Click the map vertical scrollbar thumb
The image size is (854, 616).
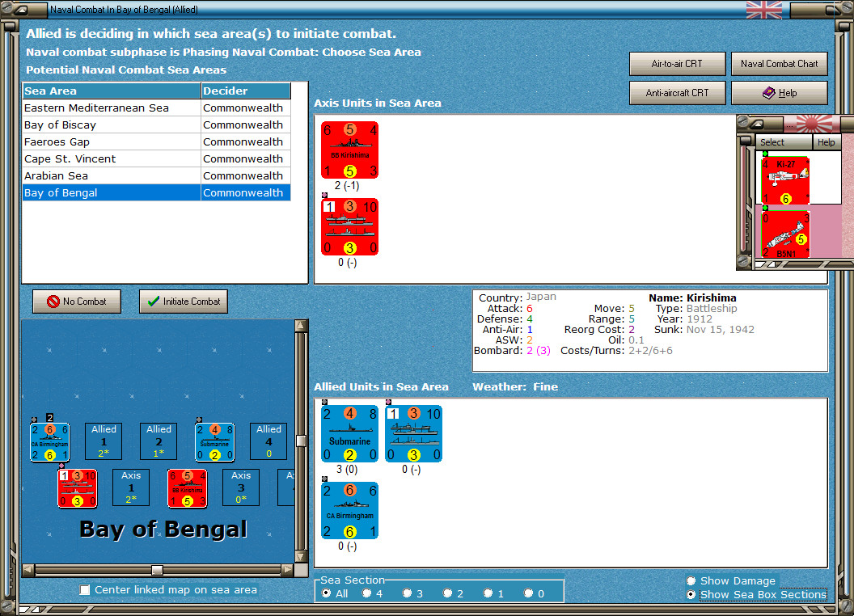pos(301,441)
